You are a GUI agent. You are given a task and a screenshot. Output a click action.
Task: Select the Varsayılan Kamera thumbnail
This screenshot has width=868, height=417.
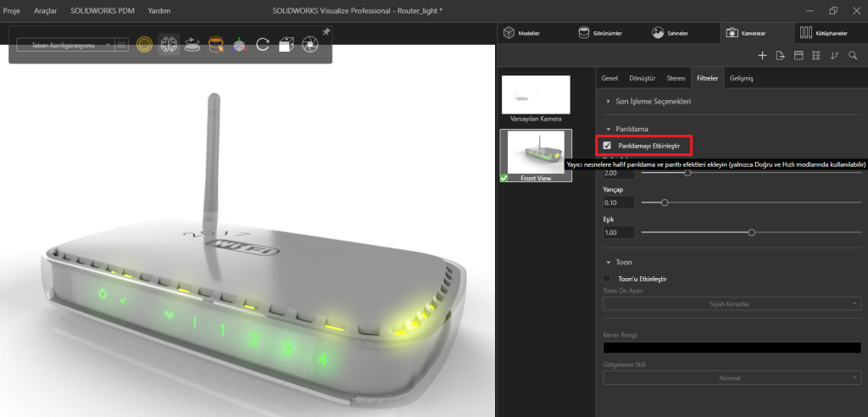click(x=536, y=96)
